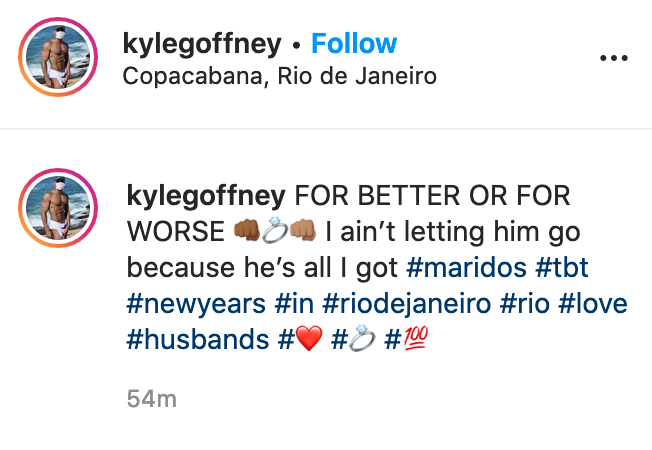Open the #love hashtag
The width and height of the screenshot is (652, 450).
click(x=594, y=303)
